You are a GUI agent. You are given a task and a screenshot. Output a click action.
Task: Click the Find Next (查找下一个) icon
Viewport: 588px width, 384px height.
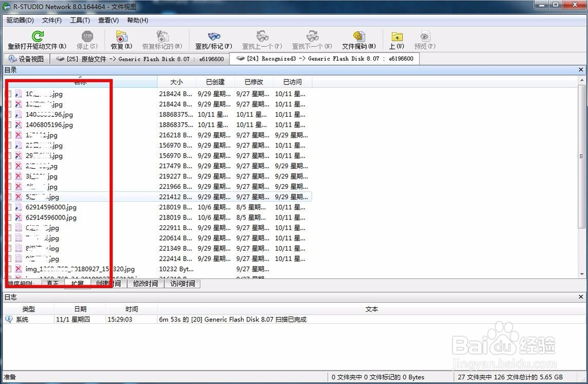[x=312, y=37]
